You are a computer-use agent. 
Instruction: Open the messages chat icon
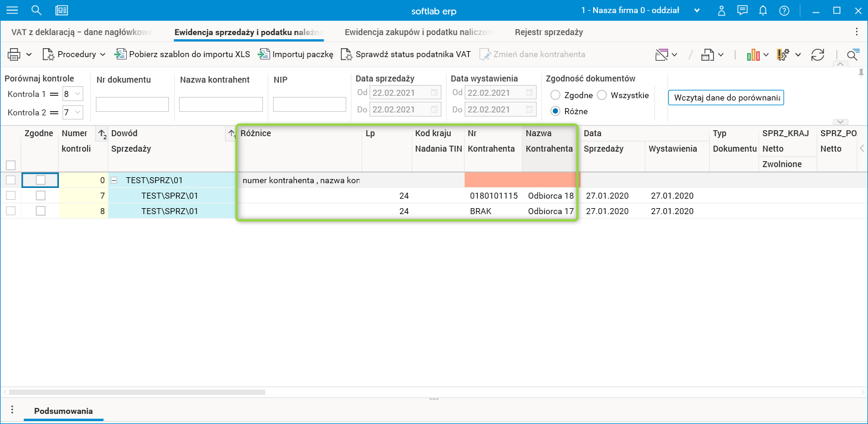click(x=742, y=10)
